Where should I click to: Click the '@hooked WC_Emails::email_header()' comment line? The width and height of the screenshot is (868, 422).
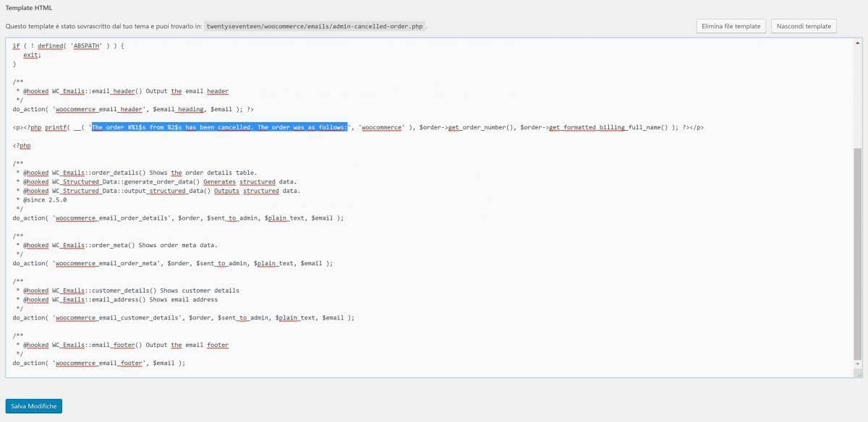tap(122, 91)
